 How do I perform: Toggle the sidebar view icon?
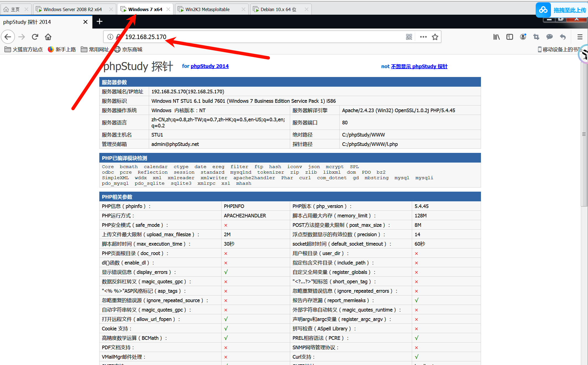tap(510, 37)
